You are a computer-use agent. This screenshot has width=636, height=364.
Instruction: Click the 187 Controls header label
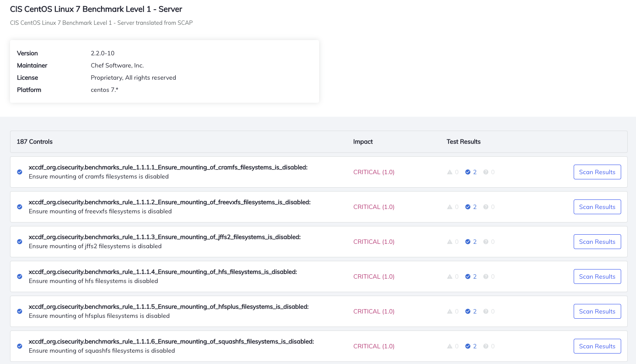click(x=34, y=142)
